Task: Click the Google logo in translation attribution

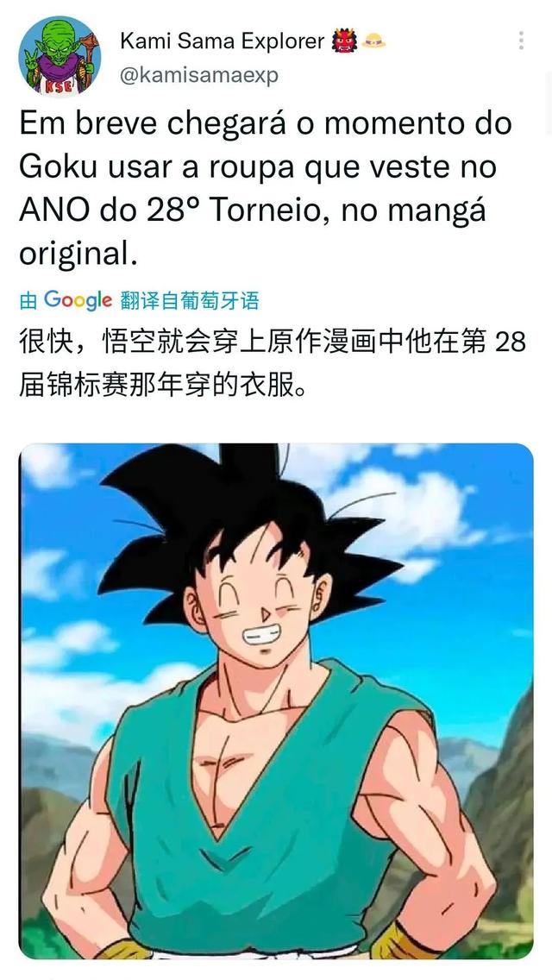Action: click(78, 300)
